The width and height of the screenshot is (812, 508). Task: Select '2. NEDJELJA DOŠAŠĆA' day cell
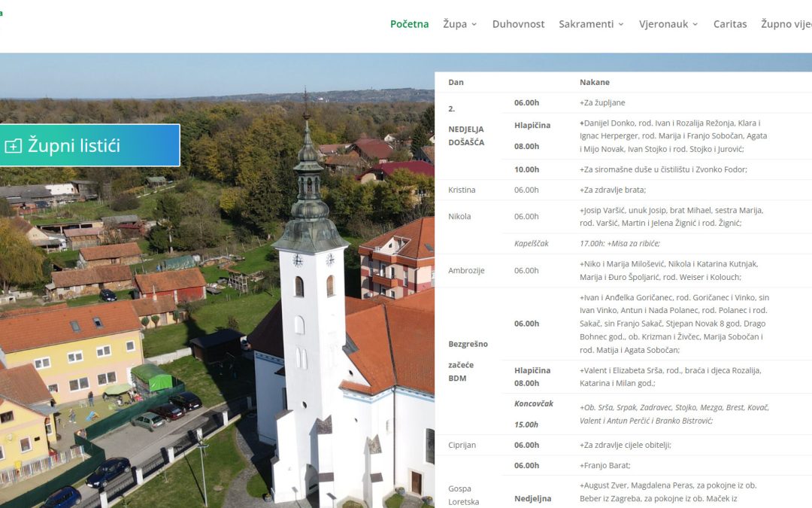tap(466, 126)
